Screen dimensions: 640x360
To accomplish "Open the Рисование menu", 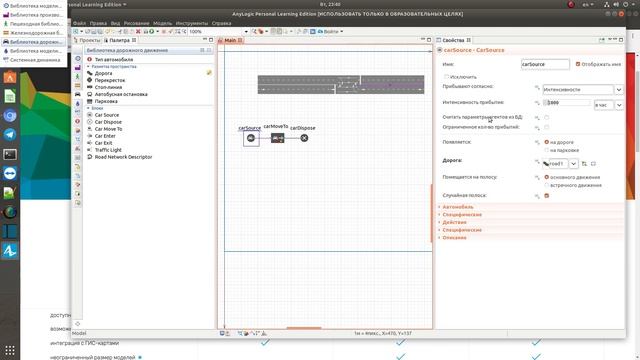I will [x=136, y=23].
